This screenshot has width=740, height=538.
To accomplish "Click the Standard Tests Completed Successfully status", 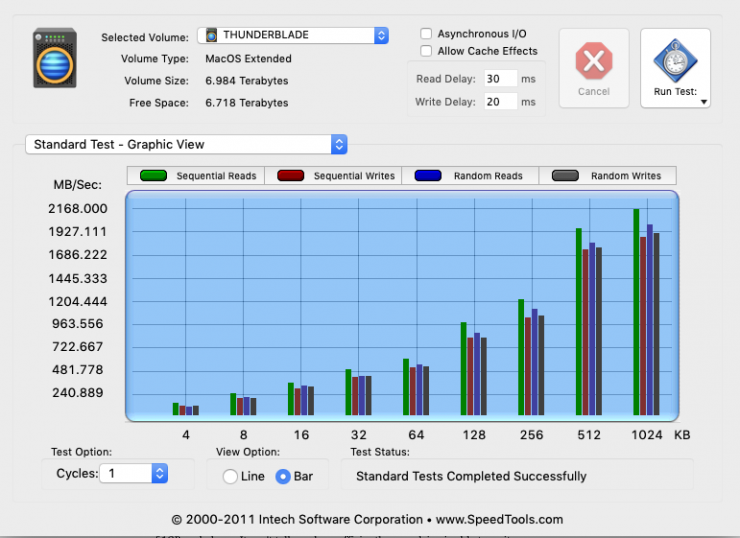I will 471,476.
